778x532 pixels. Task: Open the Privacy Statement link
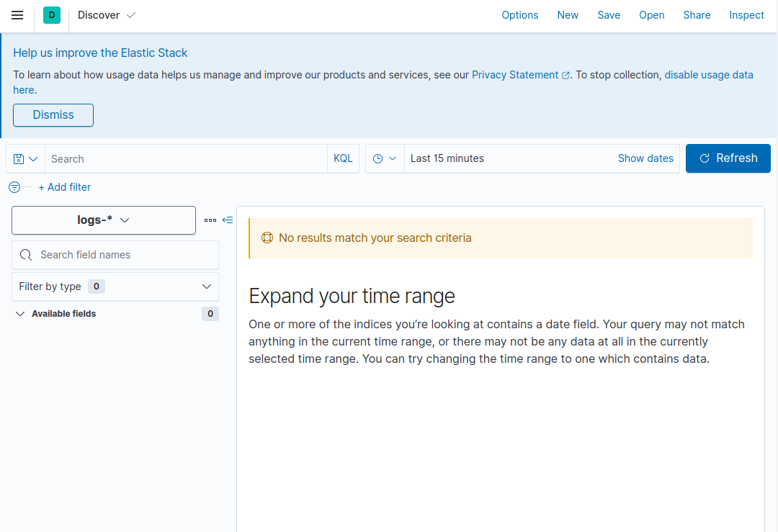point(514,75)
